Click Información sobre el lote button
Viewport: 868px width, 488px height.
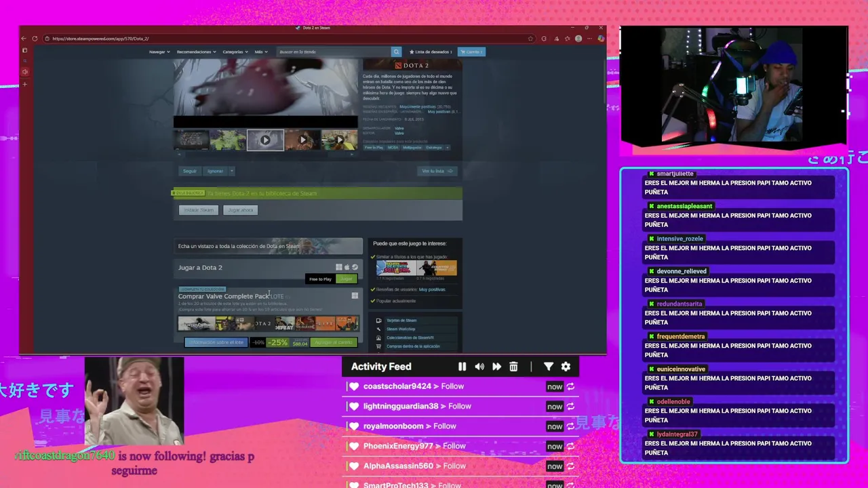pos(216,342)
